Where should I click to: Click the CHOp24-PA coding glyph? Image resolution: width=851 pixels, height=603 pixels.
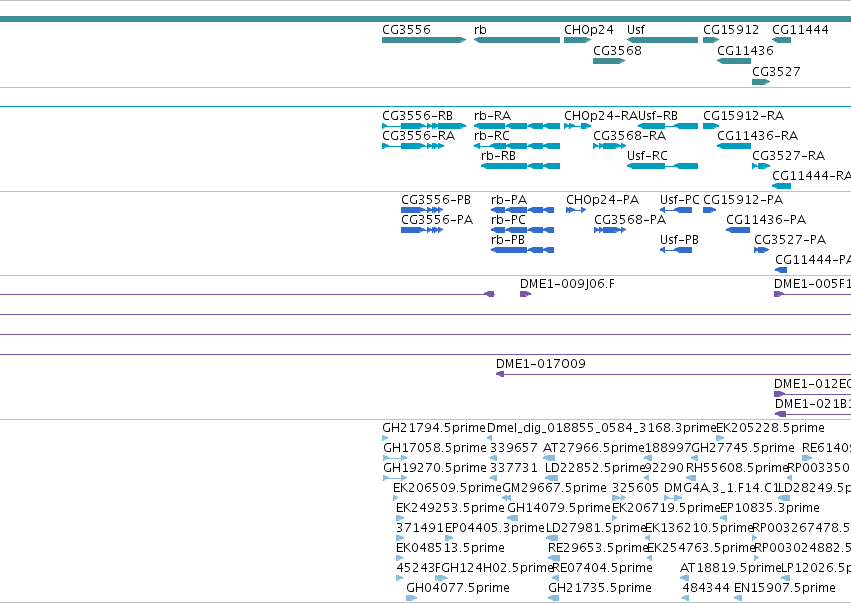coord(576,210)
